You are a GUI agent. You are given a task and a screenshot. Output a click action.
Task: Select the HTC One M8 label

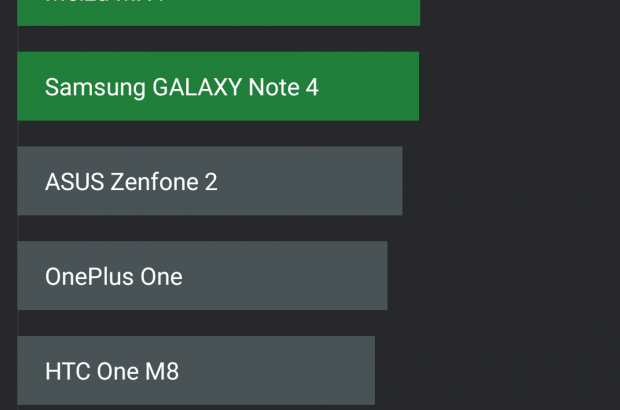point(112,372)
